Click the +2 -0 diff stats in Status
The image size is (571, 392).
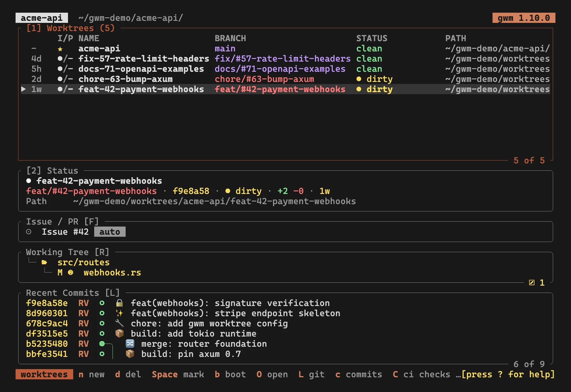click(290, 191)
